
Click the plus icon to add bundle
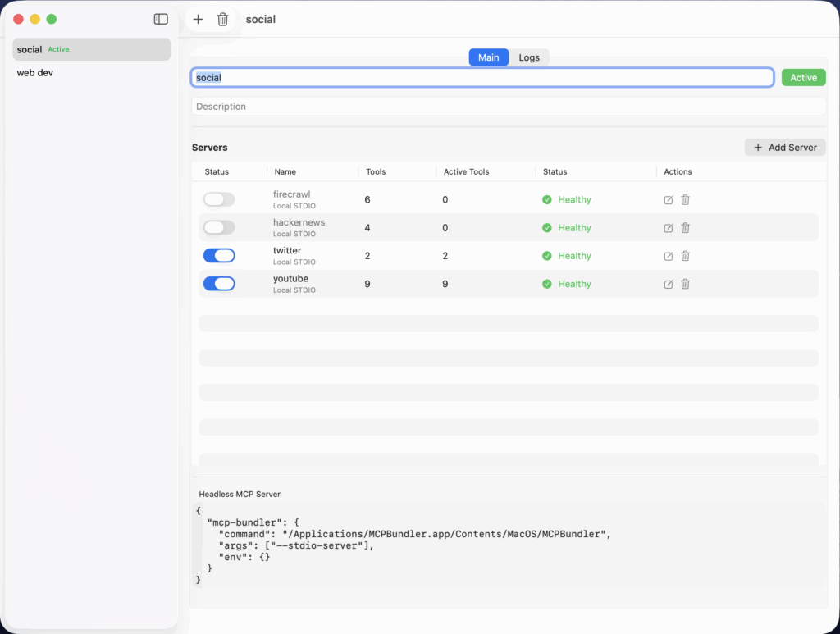point(198,19)
